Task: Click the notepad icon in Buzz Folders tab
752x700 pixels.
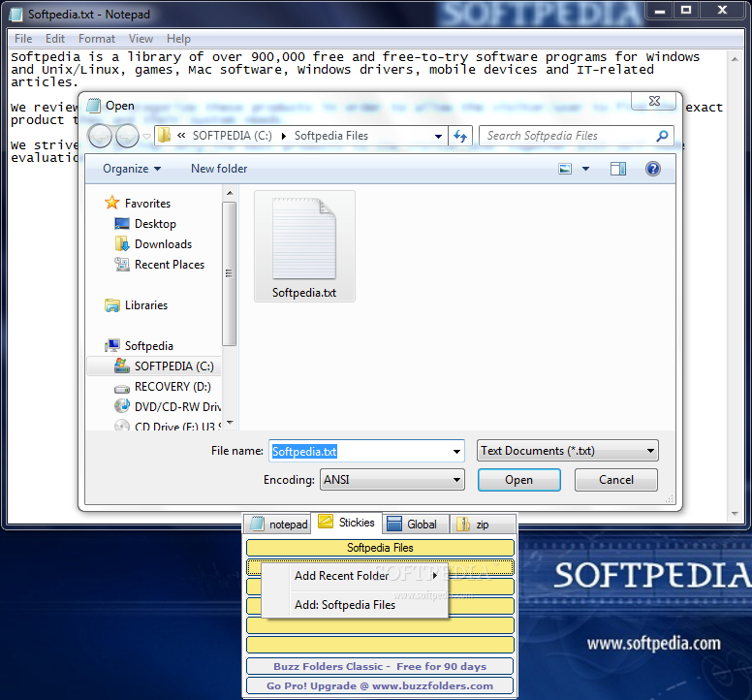Action: point(257,524)
